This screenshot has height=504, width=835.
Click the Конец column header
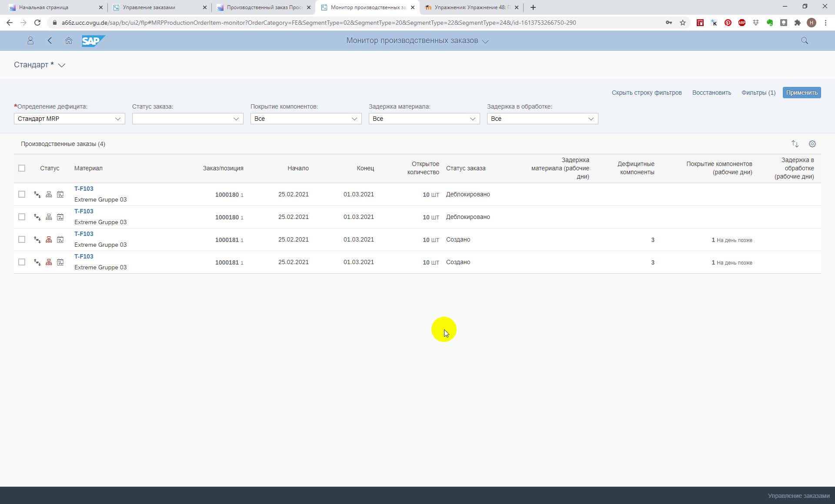[365, 168]
